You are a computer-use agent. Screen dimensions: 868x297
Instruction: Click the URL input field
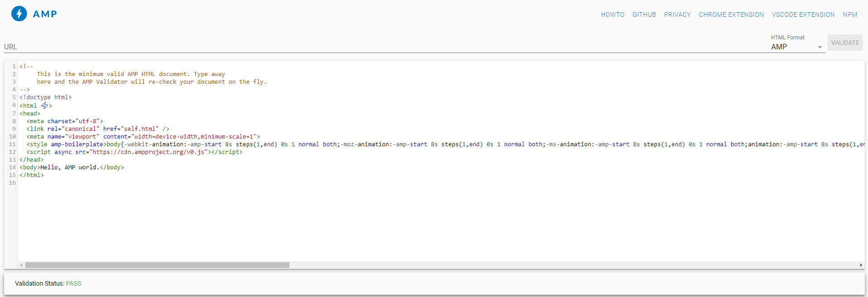point(385,47)
